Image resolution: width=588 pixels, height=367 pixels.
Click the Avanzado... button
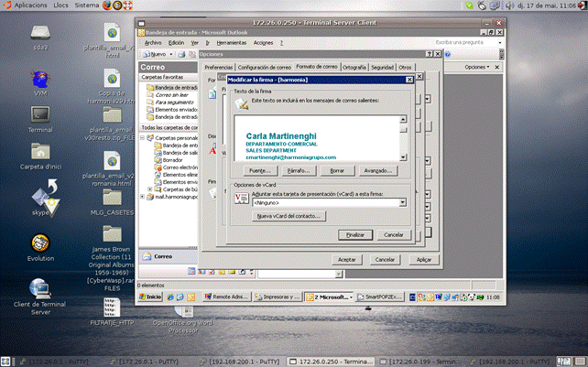click(376, 170)
